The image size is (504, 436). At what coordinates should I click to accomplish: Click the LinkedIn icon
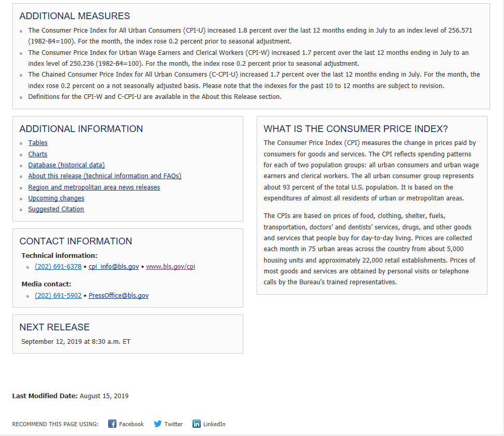[x=197, y=424]
